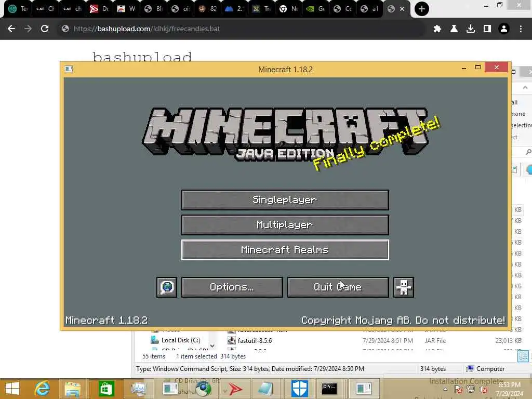Open Command Prompt from taskbar

[x=329, y=389]
